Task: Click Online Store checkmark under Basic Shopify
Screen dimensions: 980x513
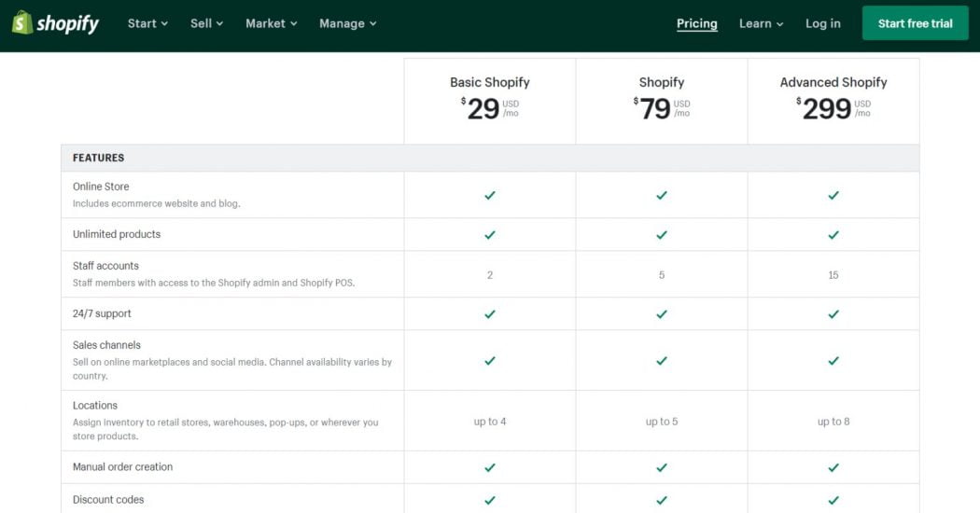Action: point(490,196)
